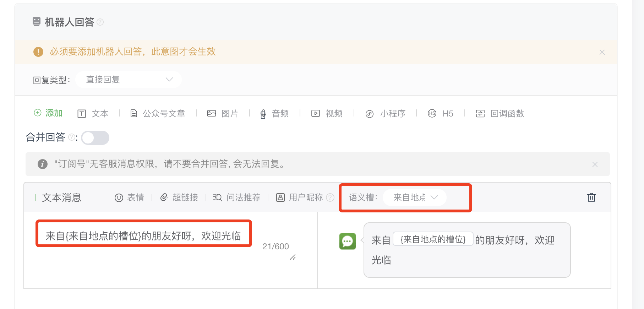Add a 文本 text reply
Viewport: 644px width, 309px height.
93,114
